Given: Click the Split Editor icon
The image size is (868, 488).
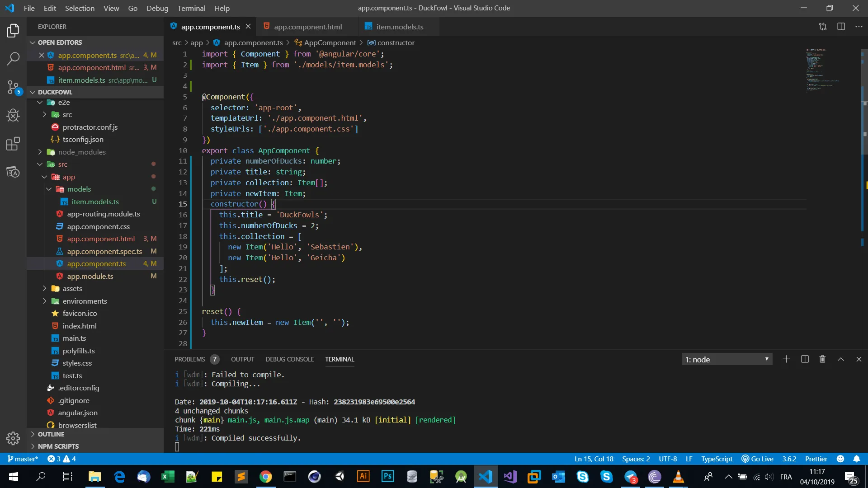Looking at the screenshot, I should tap(841, 27).
